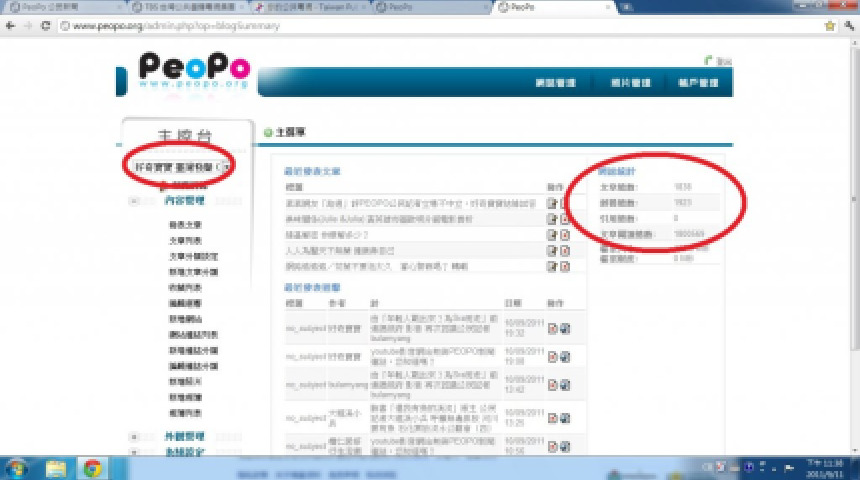Click the 發表文章 sidebar link
The height and width of the screenshot is (480, 860).
(186, 225)
